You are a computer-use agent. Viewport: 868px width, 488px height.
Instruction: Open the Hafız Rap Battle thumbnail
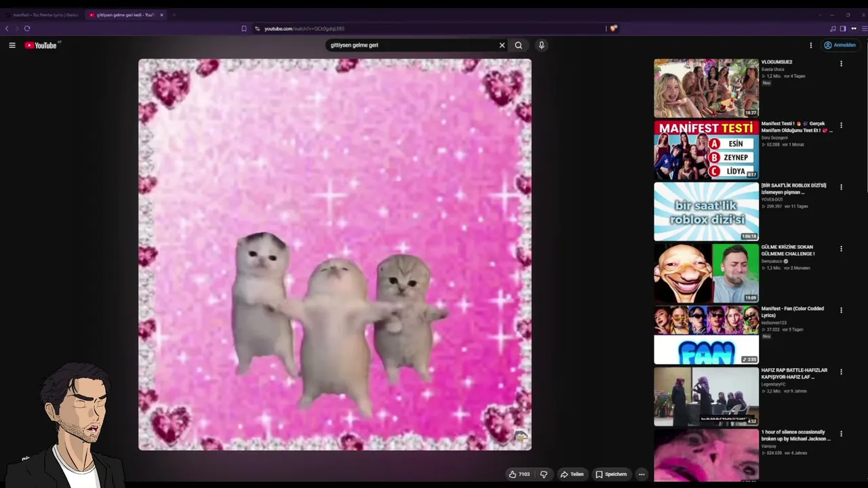(x=706, y=396)
